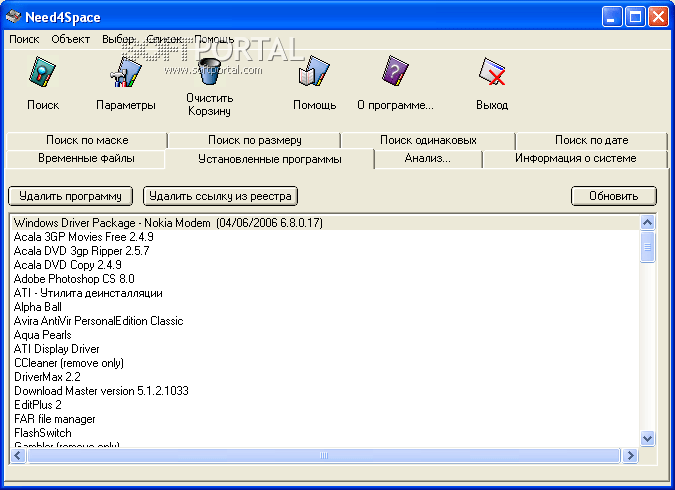The height and width of the screenshot is (490, 675).
Task: Click the vertical scrollbar thumb
Action: pyautogui.click(x=647, y=247)
